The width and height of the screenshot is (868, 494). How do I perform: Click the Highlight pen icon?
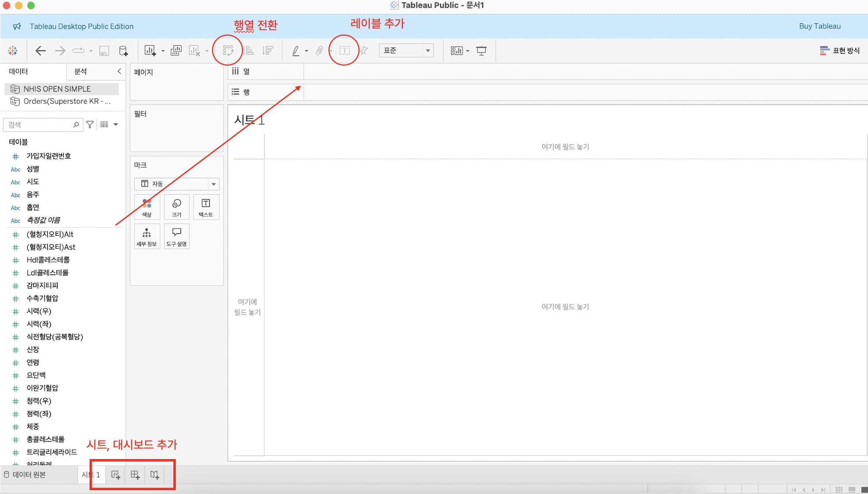point(296,51)
